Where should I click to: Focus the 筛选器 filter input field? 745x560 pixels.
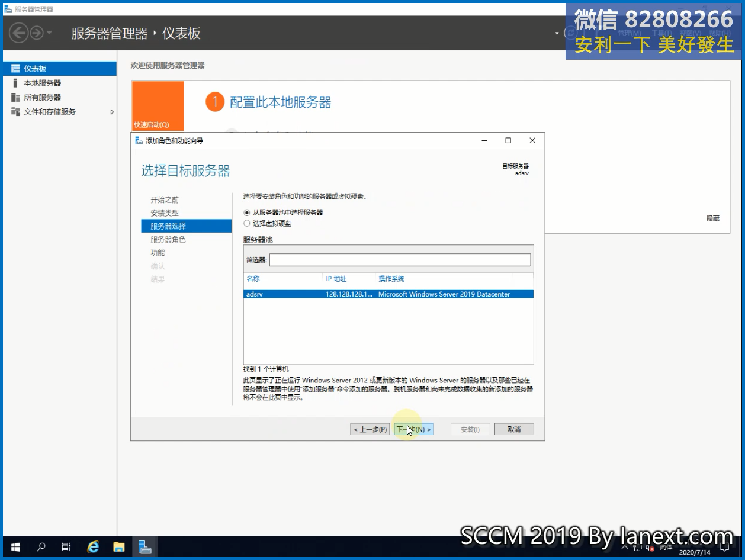tap(400, 260)
